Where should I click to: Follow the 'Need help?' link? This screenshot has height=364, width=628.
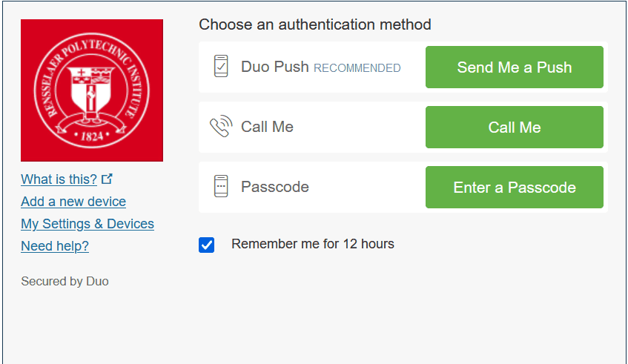point(55,246)
